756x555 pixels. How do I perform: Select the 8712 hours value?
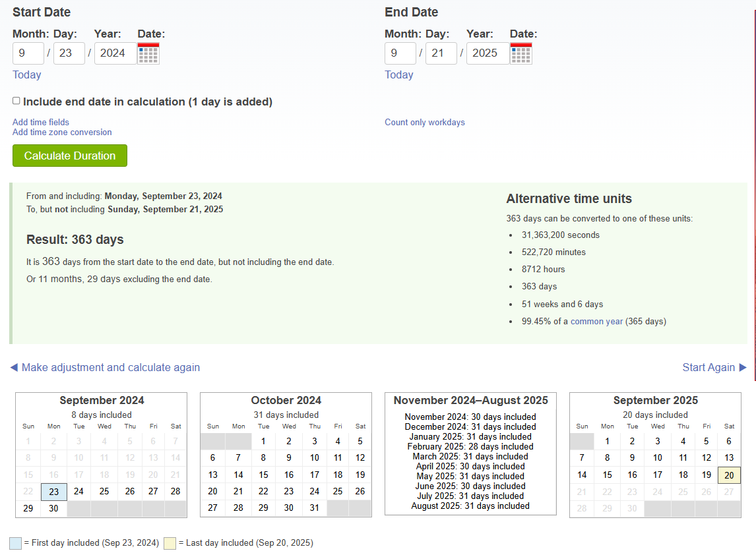coord(544,270)
